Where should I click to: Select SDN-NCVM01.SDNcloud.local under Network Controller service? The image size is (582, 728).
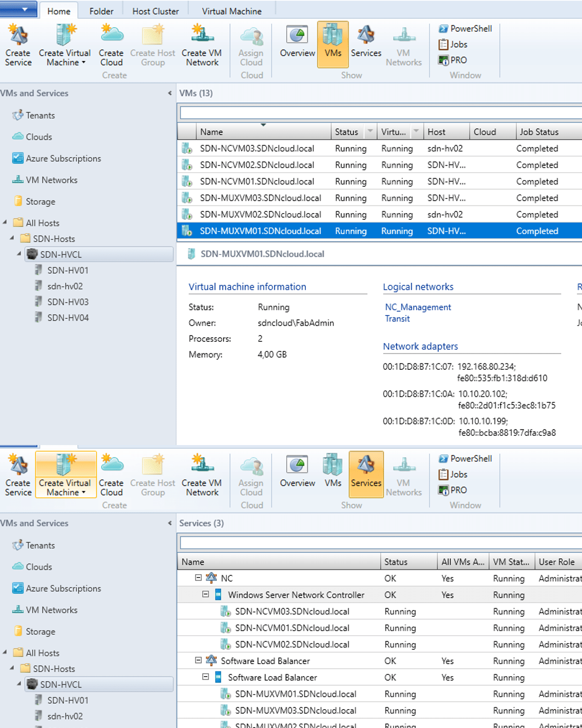click(379, 628)
